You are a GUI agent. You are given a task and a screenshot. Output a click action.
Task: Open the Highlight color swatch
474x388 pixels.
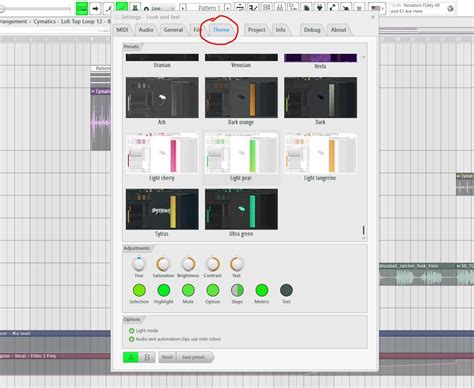click(164, 290)
